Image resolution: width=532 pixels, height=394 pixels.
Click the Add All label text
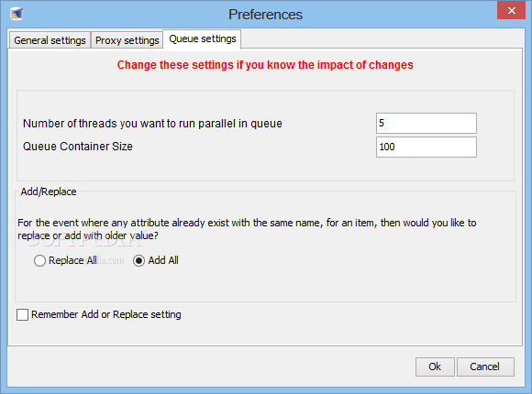[163, 260]
